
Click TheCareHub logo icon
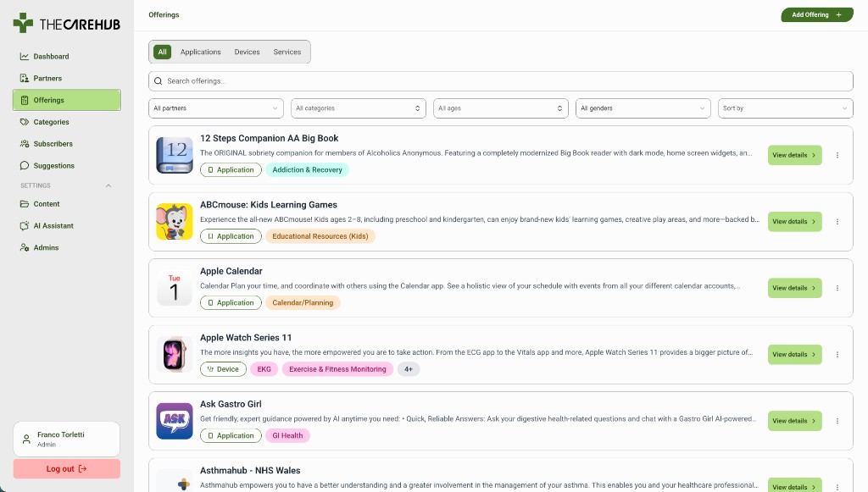tap(23, 23)
